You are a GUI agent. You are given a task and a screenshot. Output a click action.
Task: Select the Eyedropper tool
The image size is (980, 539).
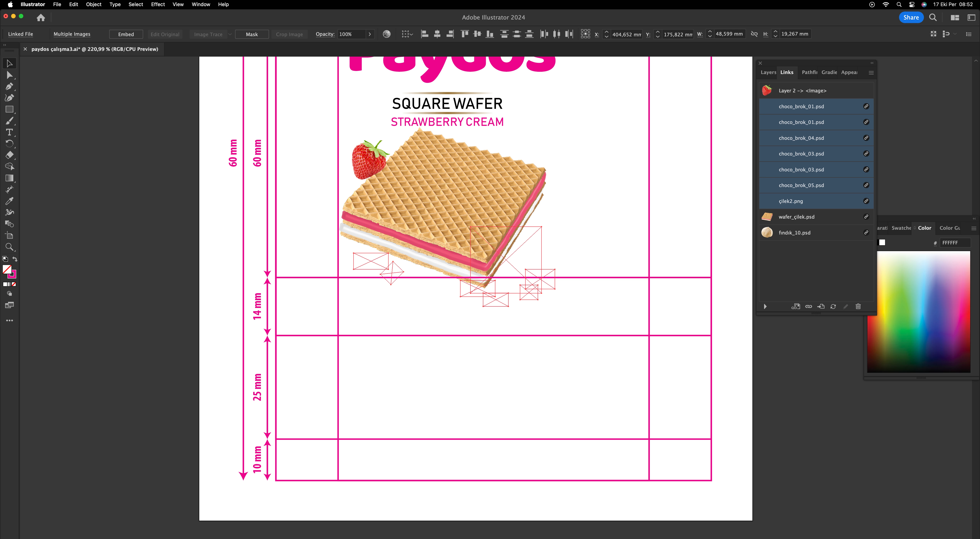[9, 201]
